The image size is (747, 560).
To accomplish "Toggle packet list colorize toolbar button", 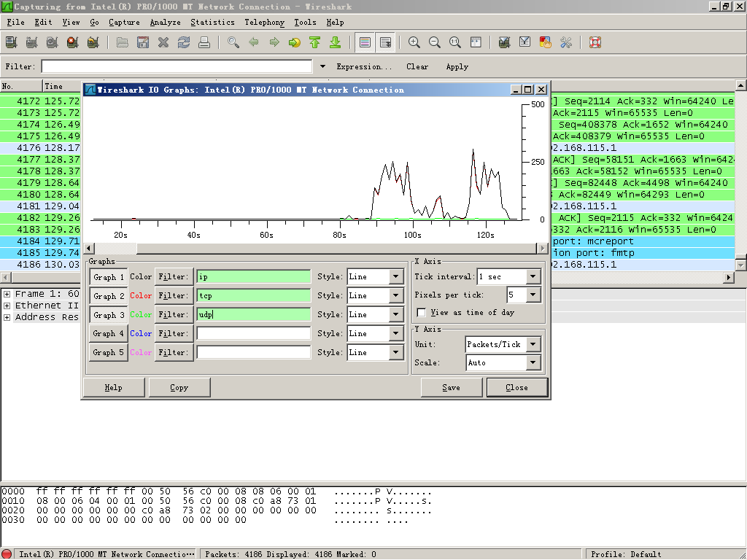I will click(x=365, y=42).
